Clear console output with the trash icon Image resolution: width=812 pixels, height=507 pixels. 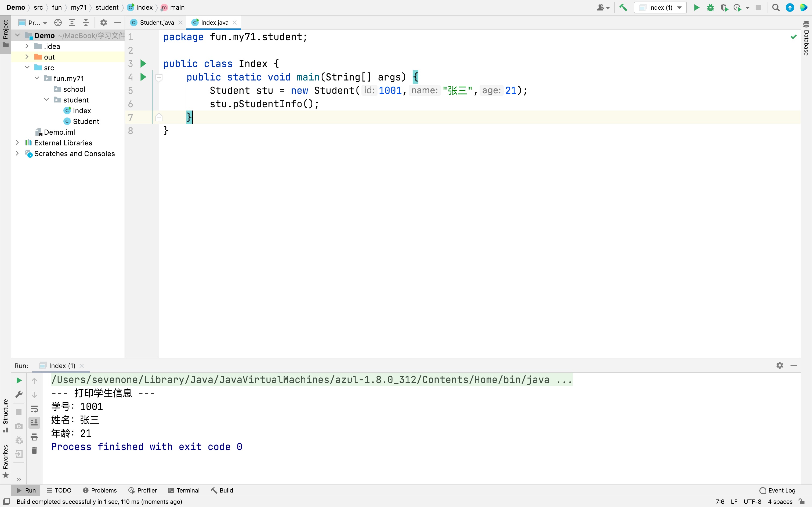[x=34, y=450]
